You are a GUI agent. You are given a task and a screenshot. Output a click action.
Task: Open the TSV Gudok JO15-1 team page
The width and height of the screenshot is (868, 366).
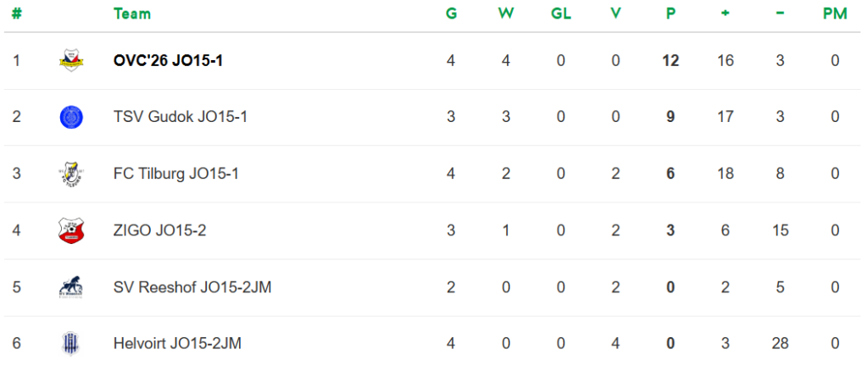point(180,117)
